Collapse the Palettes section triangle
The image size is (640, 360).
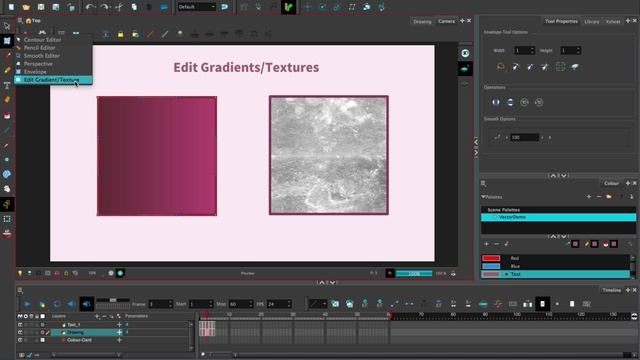click(483, 197)
